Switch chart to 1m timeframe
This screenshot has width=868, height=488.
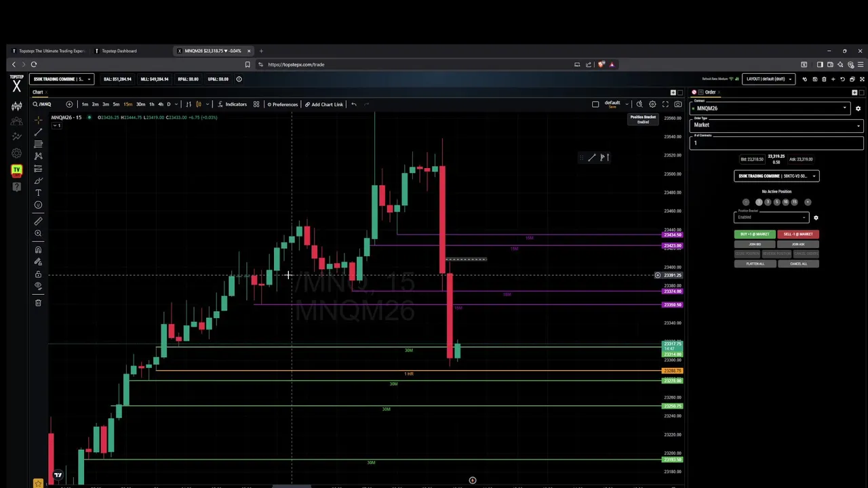85,104
